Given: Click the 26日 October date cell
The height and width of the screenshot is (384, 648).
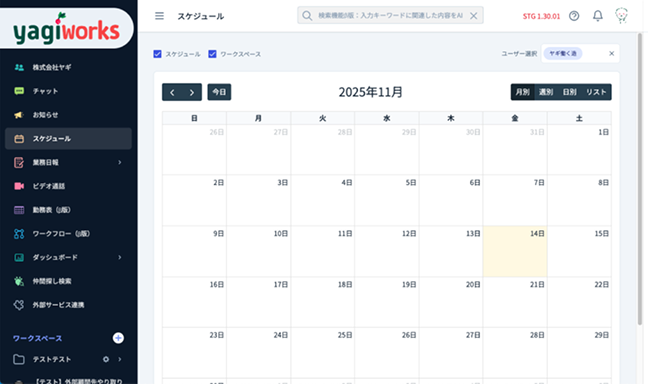Looking at the screenshot, I should coord(194,149).
